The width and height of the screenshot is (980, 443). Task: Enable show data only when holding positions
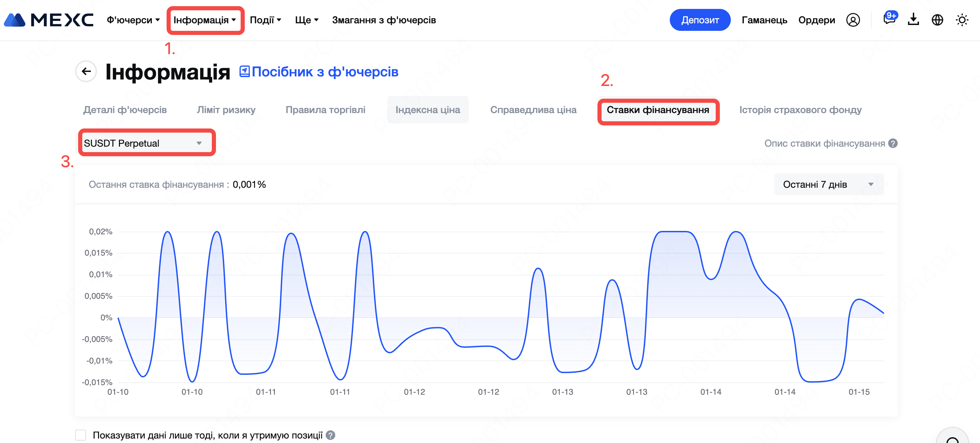coord(81,435)
